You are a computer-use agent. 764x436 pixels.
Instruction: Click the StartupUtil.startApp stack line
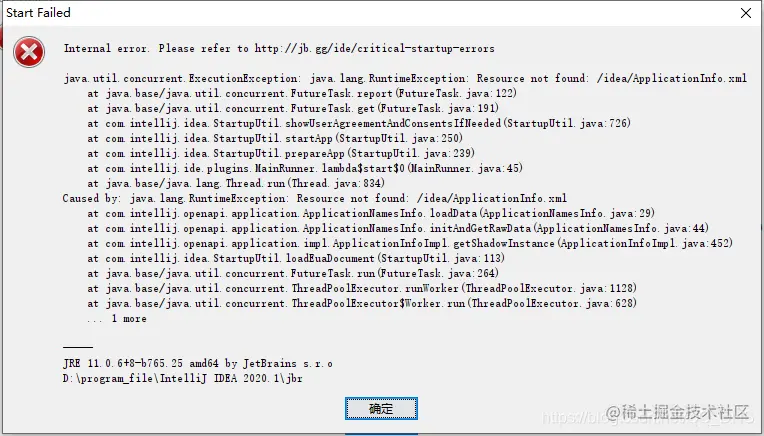pyautogui.click(x=275, y=138)
